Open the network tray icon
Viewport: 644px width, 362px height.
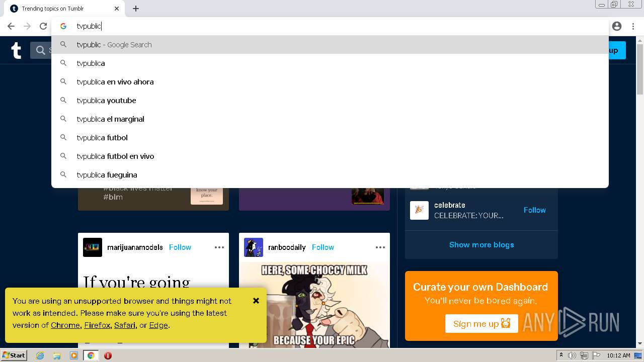click(584, 355)
